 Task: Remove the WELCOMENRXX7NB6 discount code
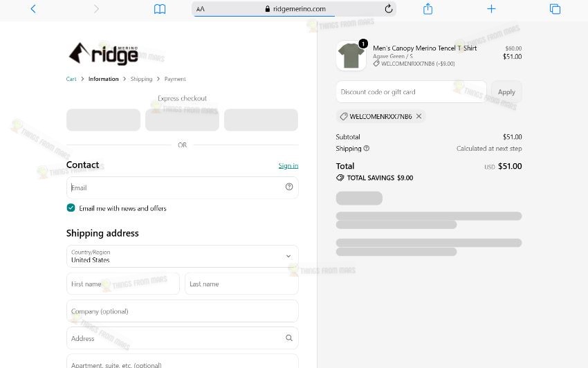(419, 116)
